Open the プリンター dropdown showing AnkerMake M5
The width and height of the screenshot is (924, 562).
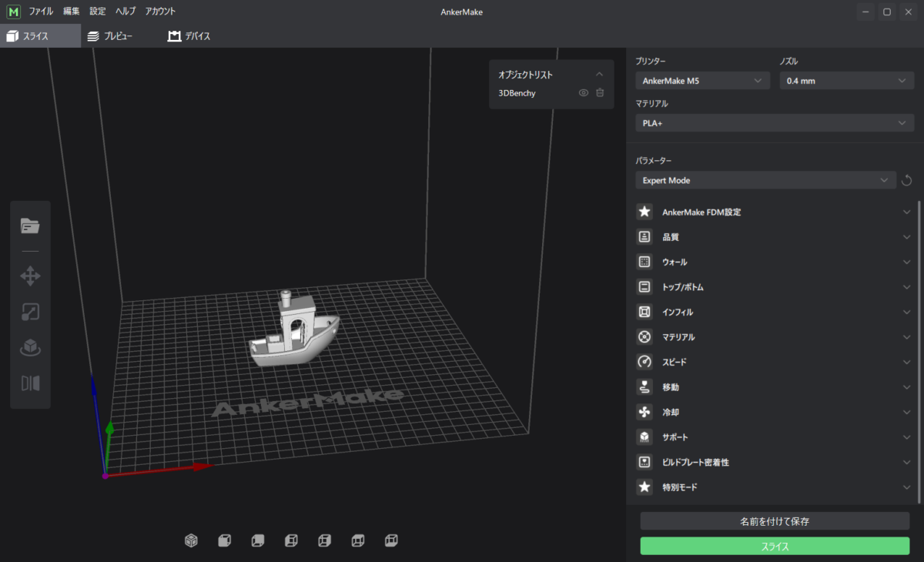[x=702, y=81]
